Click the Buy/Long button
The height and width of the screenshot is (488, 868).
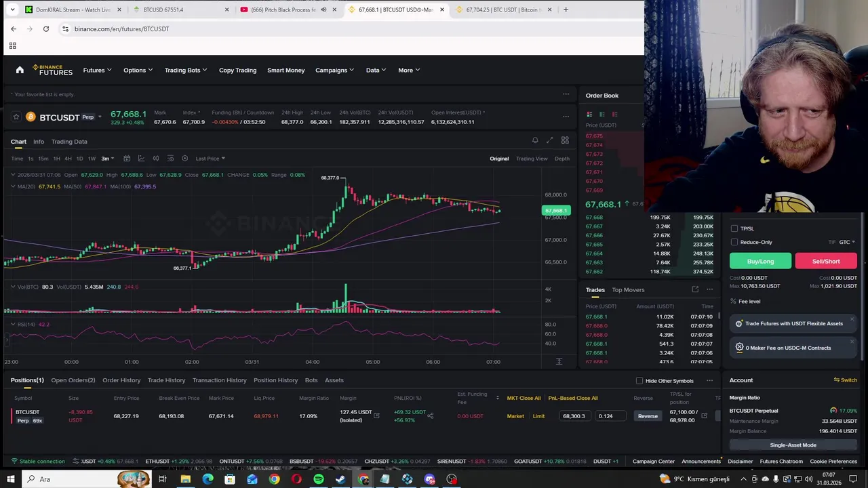[760, 261]
